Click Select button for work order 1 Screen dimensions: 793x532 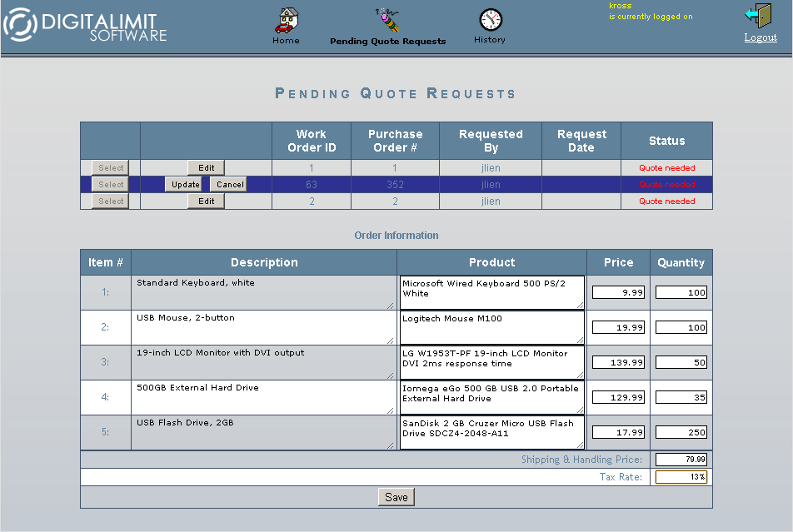(110, 168)
